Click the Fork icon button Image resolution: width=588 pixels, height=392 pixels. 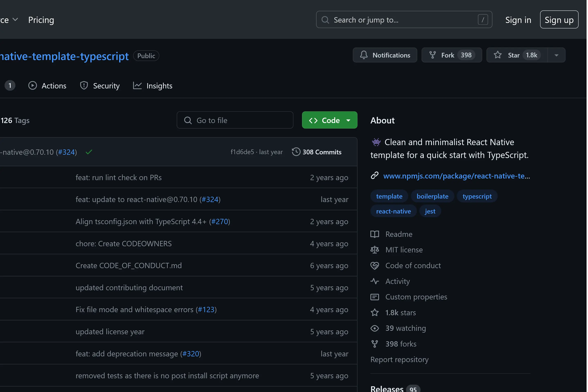[x=433, y=55]
